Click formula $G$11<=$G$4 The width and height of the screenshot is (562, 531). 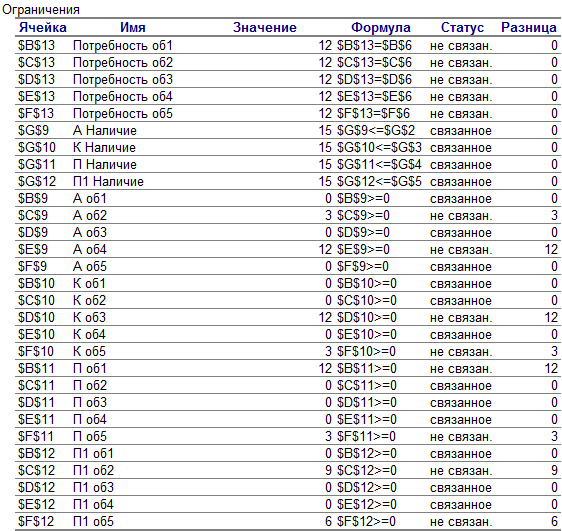379,164
